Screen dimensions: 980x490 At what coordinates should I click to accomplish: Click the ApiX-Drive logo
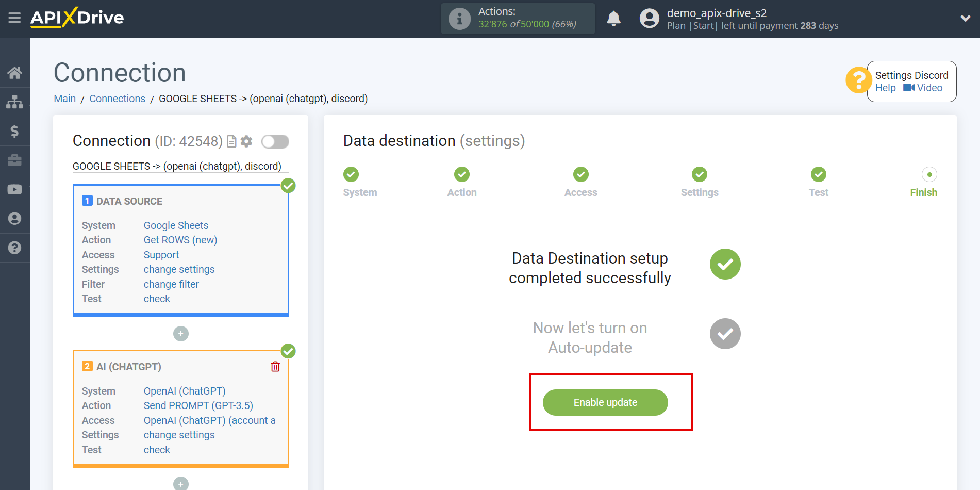tap(77, 18)
